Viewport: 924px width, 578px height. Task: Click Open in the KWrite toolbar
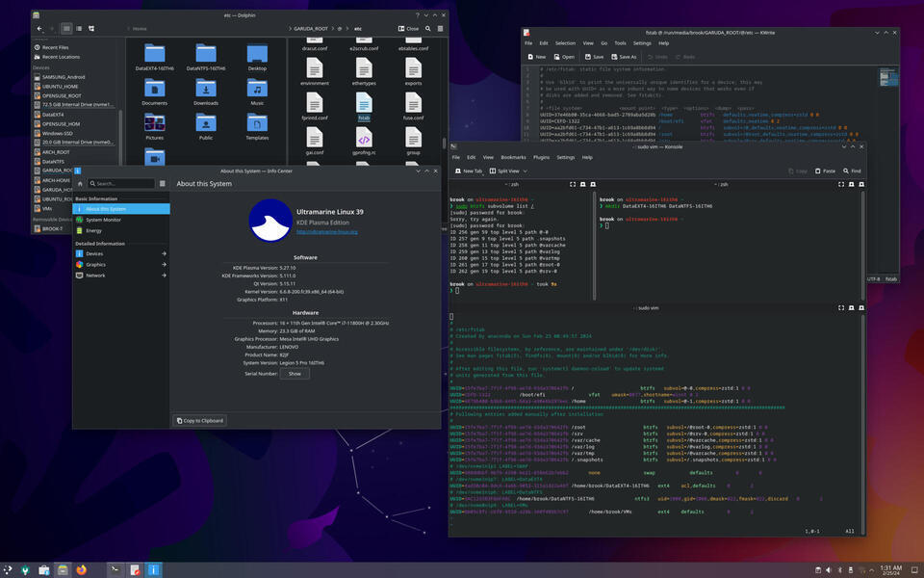564,57
